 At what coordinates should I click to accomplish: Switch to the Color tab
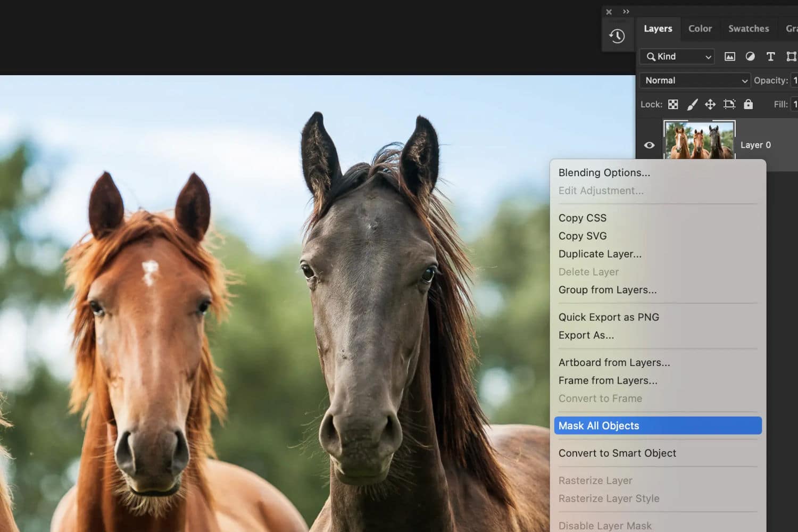pyautogui.click(x=700, y=29)
